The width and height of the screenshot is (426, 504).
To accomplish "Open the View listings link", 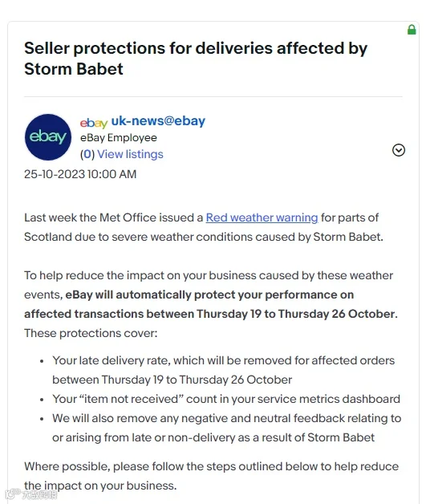I will tap(130, 154).
